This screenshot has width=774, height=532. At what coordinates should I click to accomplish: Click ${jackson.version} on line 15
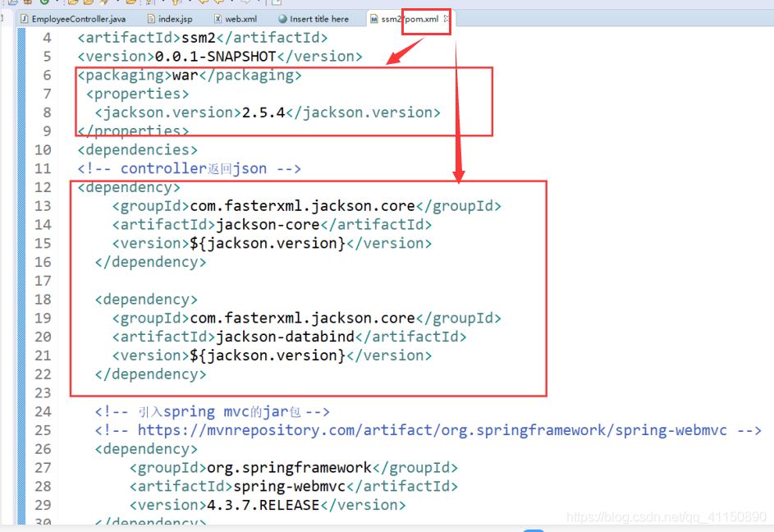tap(268, 244)
